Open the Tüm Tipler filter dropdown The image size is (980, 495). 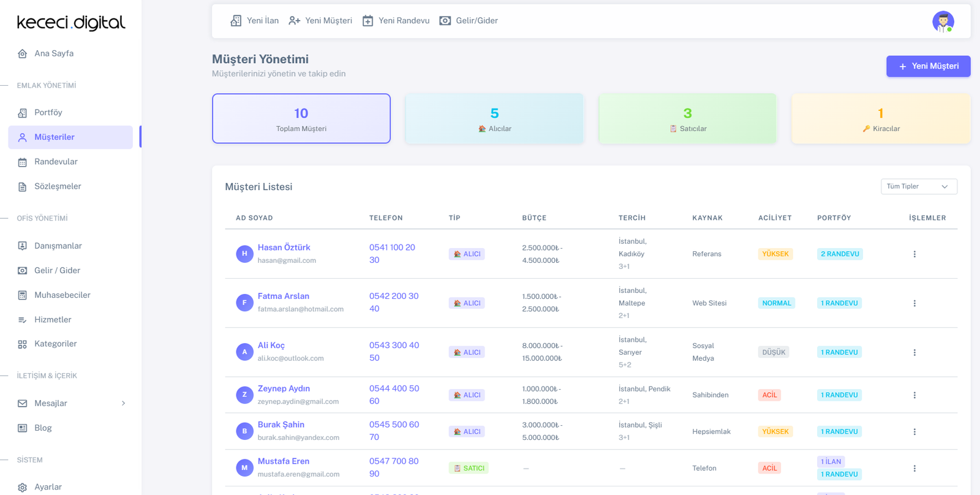919,186
